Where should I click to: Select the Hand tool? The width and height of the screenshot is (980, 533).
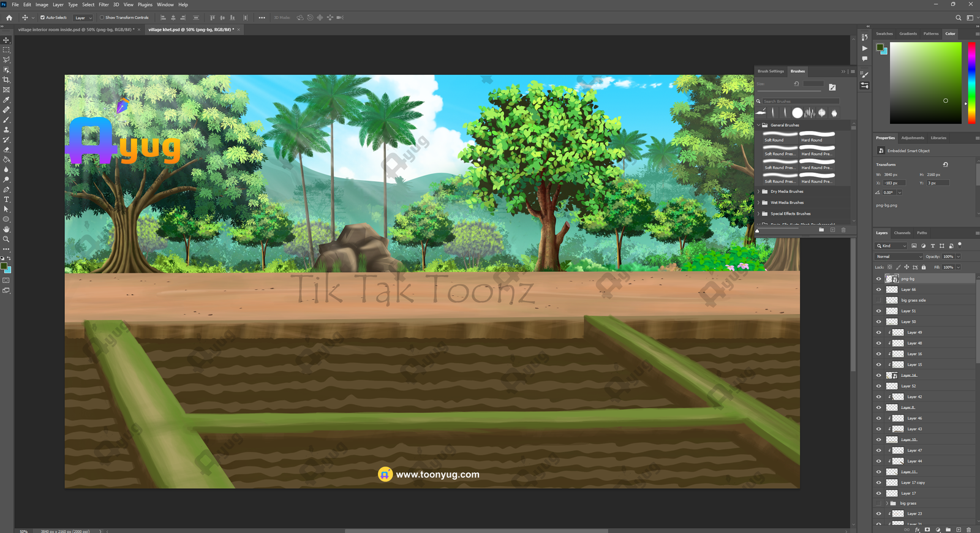point(7,229)
